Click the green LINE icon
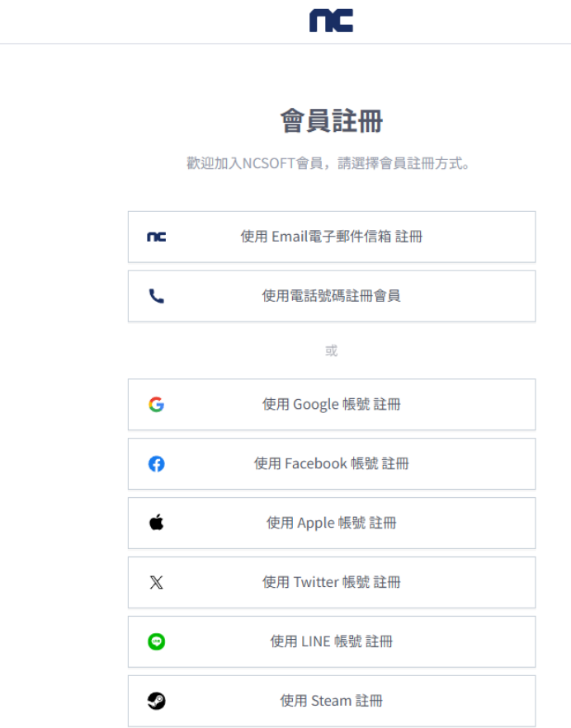571x728 pixels. click(157, 641)
